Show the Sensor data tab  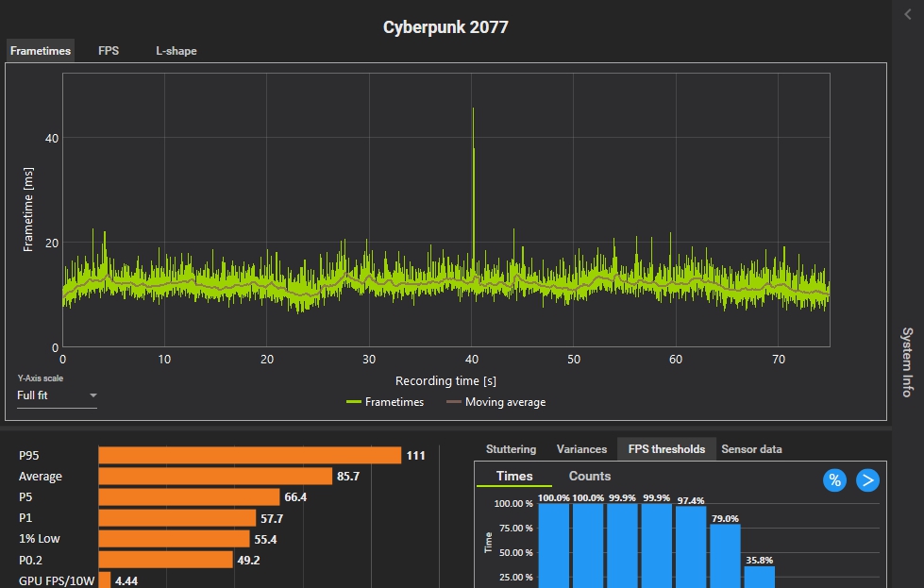[751, 449]
